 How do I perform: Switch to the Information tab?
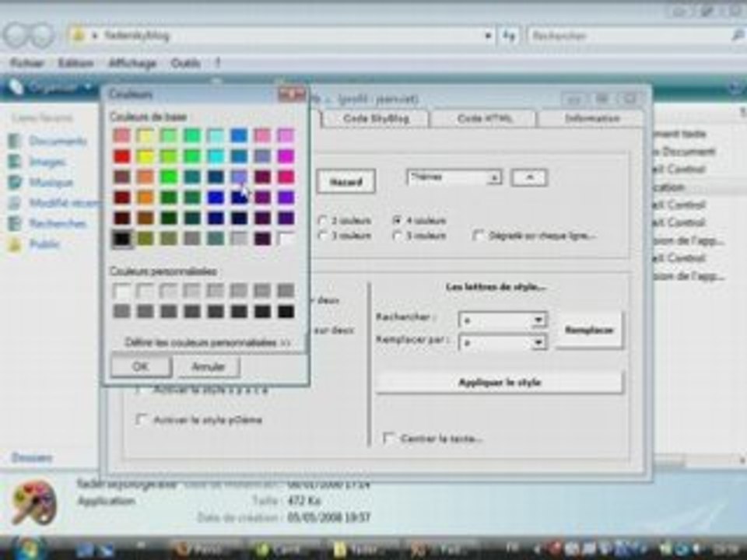coord(592,118)
